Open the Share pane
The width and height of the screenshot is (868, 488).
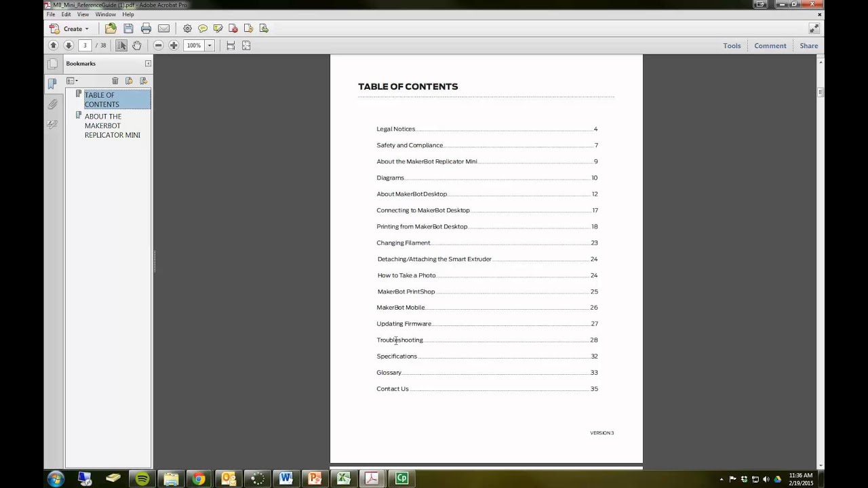click(809, 45)
